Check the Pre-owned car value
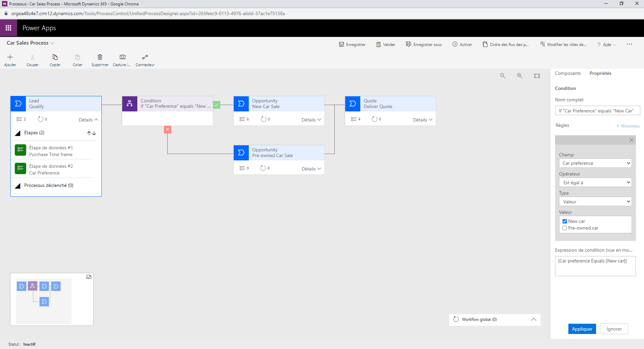 (x=565, y=228)
